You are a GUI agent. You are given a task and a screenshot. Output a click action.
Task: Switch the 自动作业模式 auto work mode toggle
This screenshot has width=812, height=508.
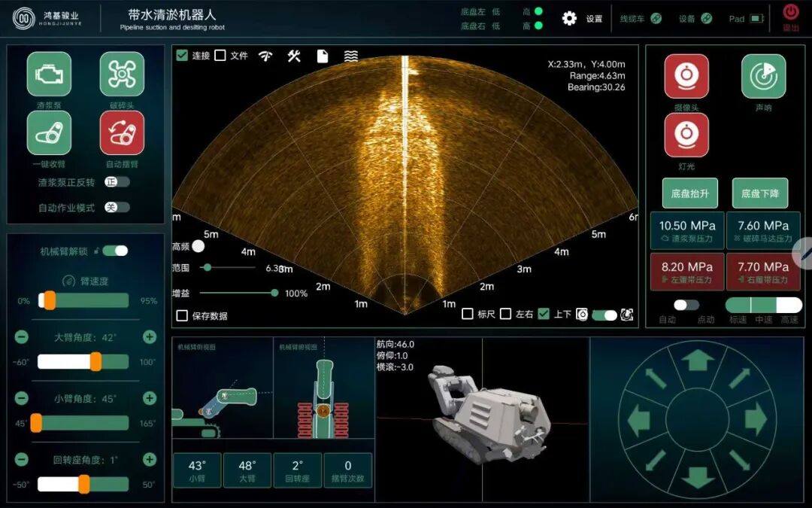[x=117, y=207]
